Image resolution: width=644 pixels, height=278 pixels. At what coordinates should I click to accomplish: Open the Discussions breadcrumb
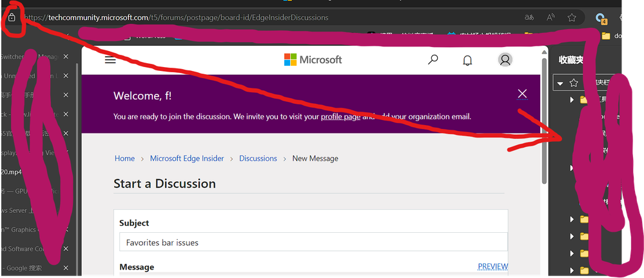pyautogui.click(x=258, y=158)
